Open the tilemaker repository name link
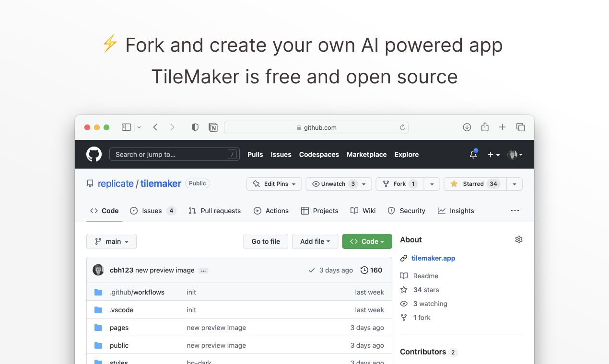The width and height of the screenshot is (609, 364). pyautogui.click(x=161, y=183)
